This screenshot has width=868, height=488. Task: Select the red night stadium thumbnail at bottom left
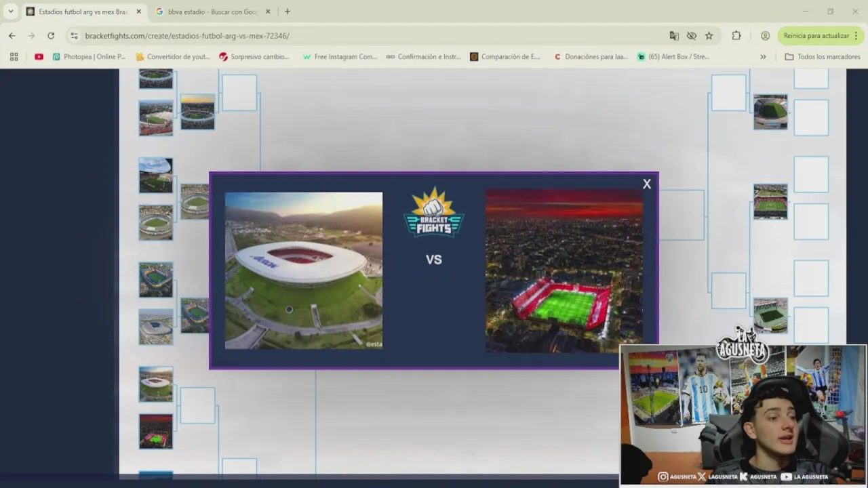[156, 431]
